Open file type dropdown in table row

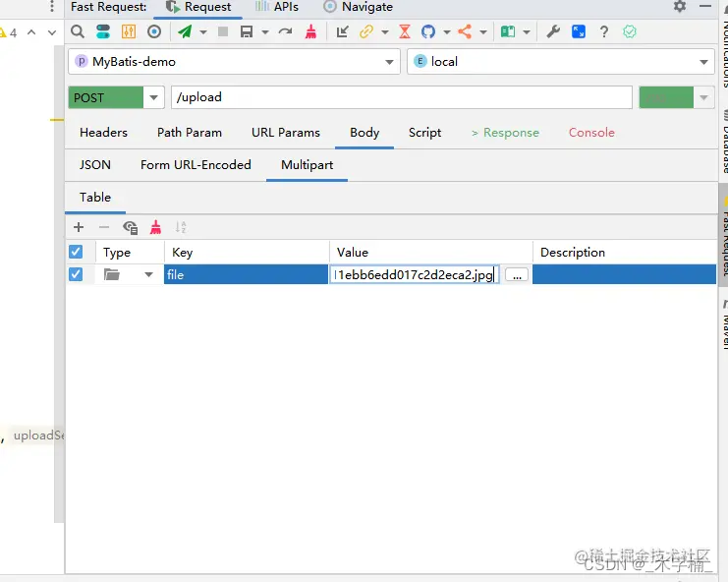point(148,274)
